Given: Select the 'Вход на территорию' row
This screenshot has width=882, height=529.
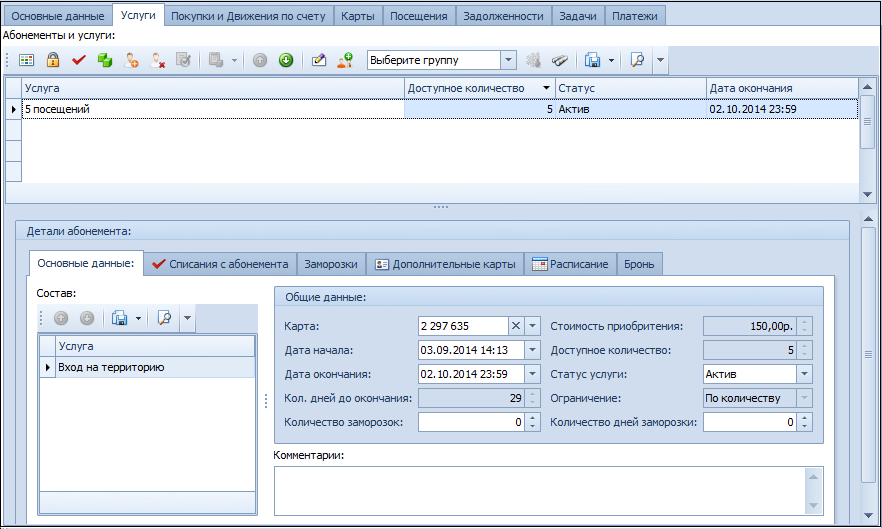Looking at the screenshot, I should (155, 367).
